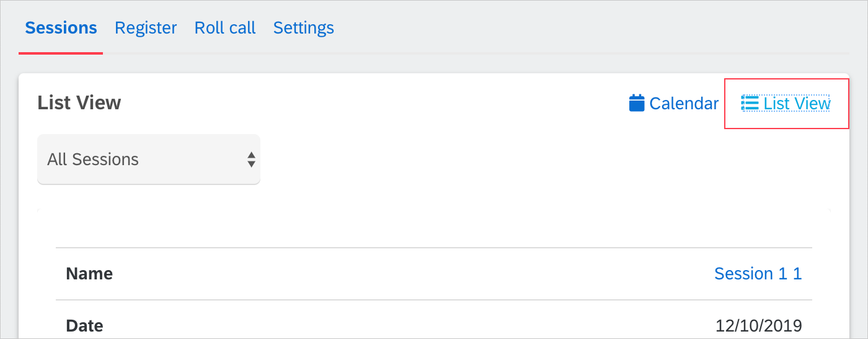
Task: Open the Register tab
Action: click(x=146, y=28)
